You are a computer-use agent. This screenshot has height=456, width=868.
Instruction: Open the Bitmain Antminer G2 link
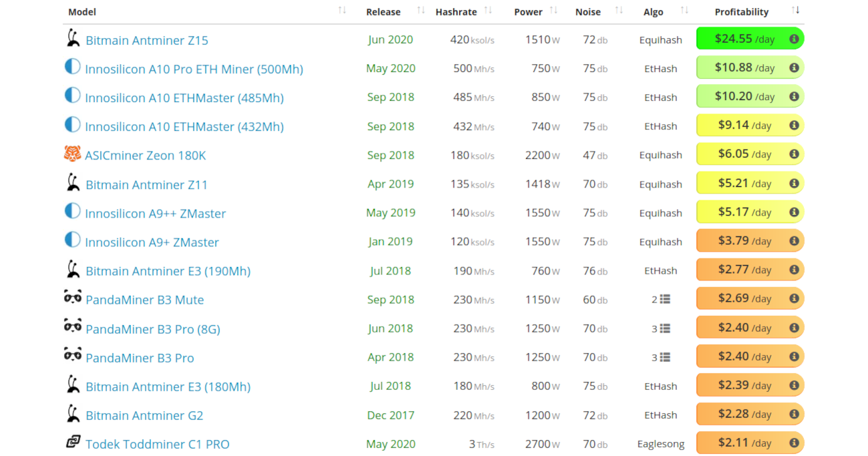144,415
